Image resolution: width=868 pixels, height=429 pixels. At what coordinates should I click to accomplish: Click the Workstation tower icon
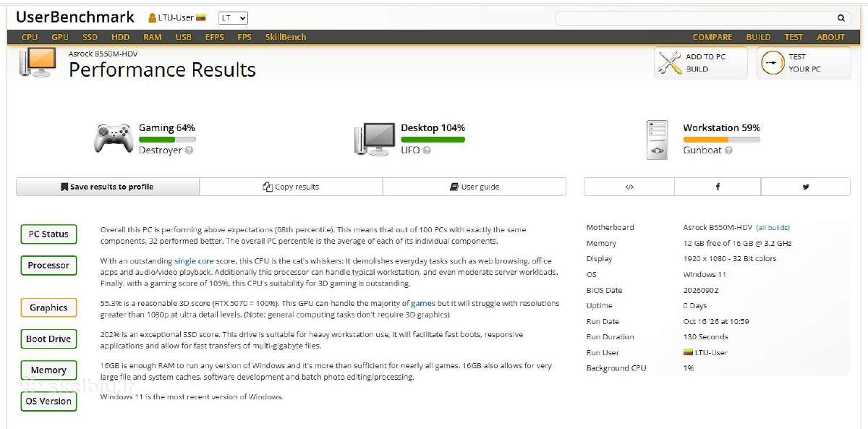point(658,140)
